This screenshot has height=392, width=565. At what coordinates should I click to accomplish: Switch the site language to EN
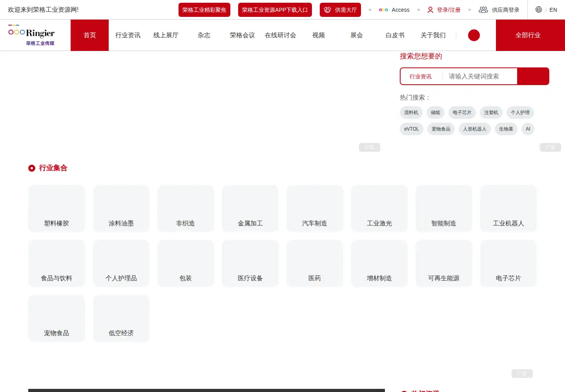553,10
